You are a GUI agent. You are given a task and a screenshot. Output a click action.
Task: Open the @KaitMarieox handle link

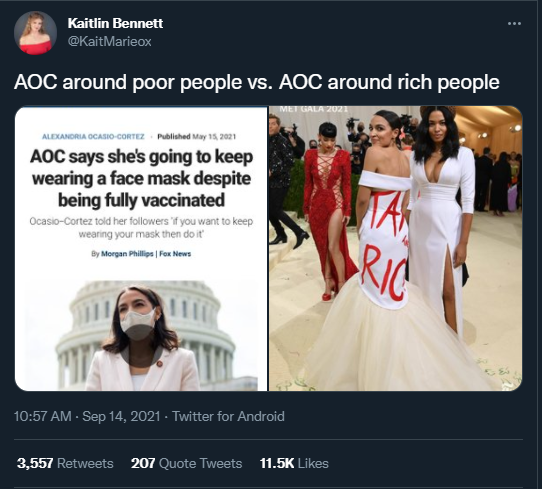pyautogui.click(x=110, y=41)
